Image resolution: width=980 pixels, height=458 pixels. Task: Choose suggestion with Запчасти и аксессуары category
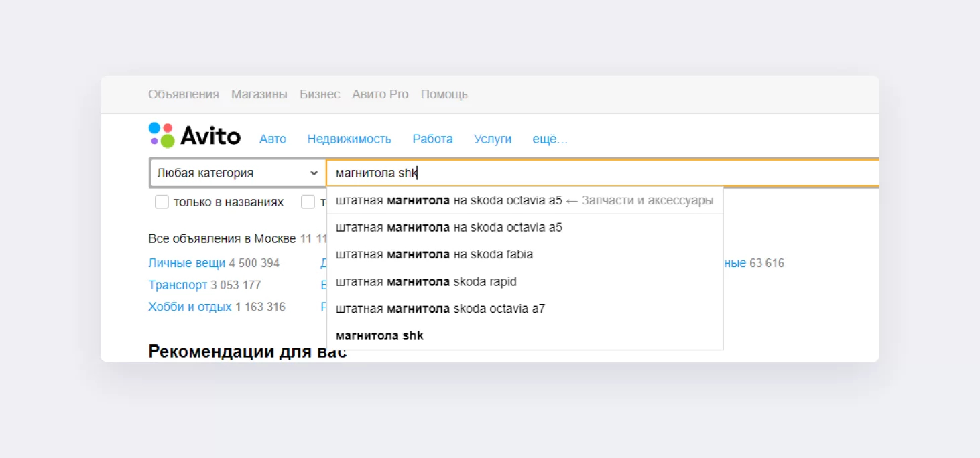525,200
